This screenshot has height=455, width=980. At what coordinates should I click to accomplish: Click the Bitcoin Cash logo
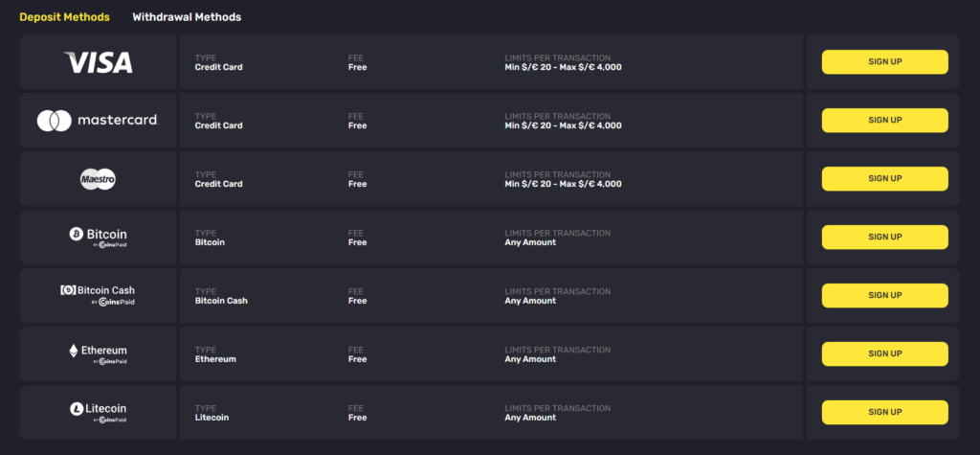[98, 295]
